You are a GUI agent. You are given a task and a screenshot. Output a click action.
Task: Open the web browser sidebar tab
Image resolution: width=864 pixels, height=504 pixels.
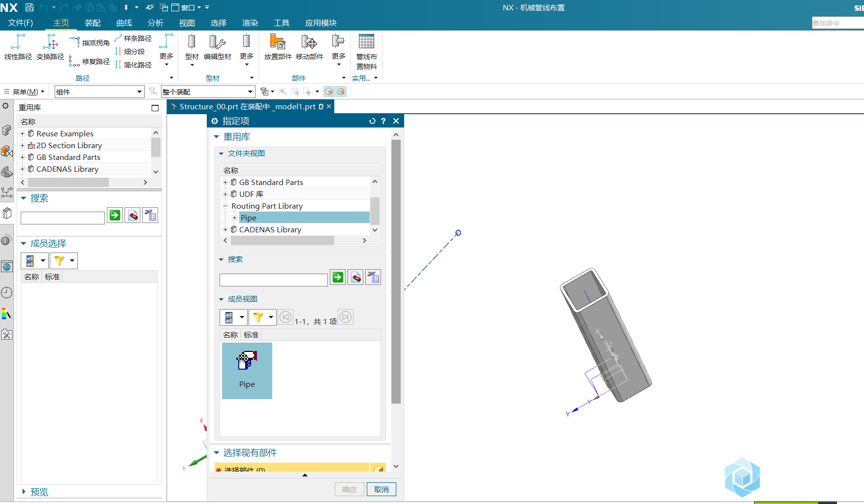7,267
